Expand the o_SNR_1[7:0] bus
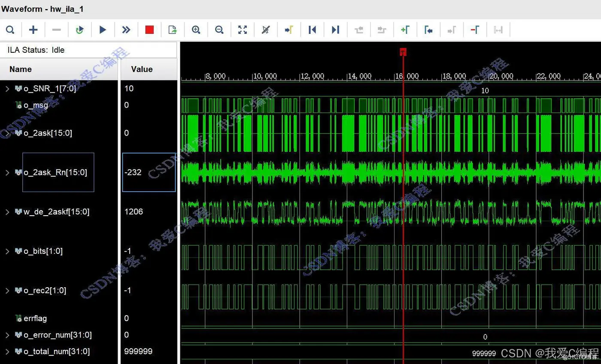 click(x=7, y=89)
